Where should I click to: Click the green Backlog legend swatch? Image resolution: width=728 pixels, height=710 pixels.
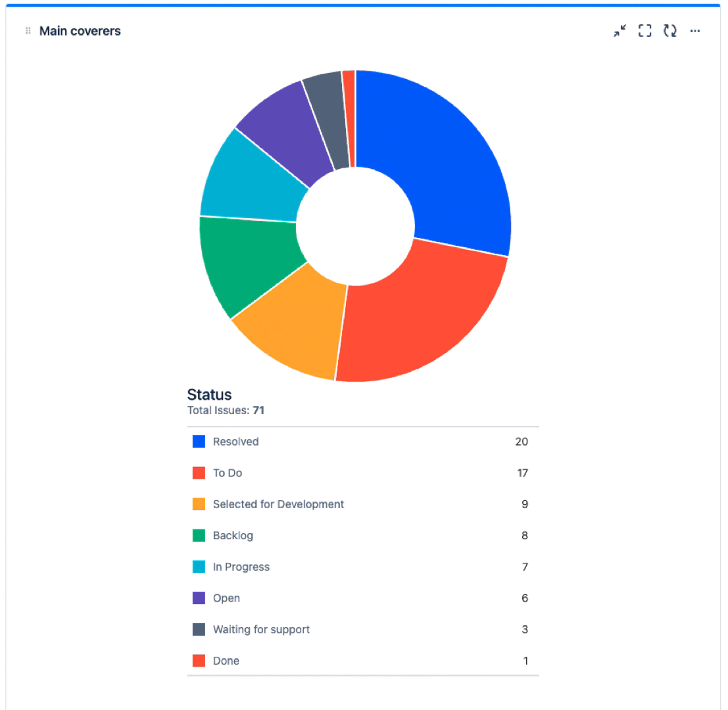(x=199, y=535)
